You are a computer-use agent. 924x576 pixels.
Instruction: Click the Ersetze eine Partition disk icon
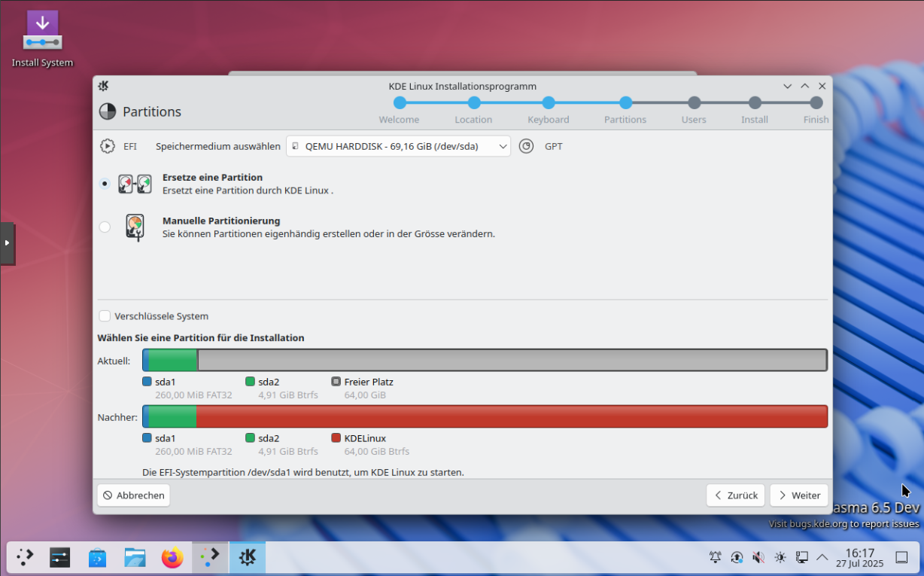(135, 184)
